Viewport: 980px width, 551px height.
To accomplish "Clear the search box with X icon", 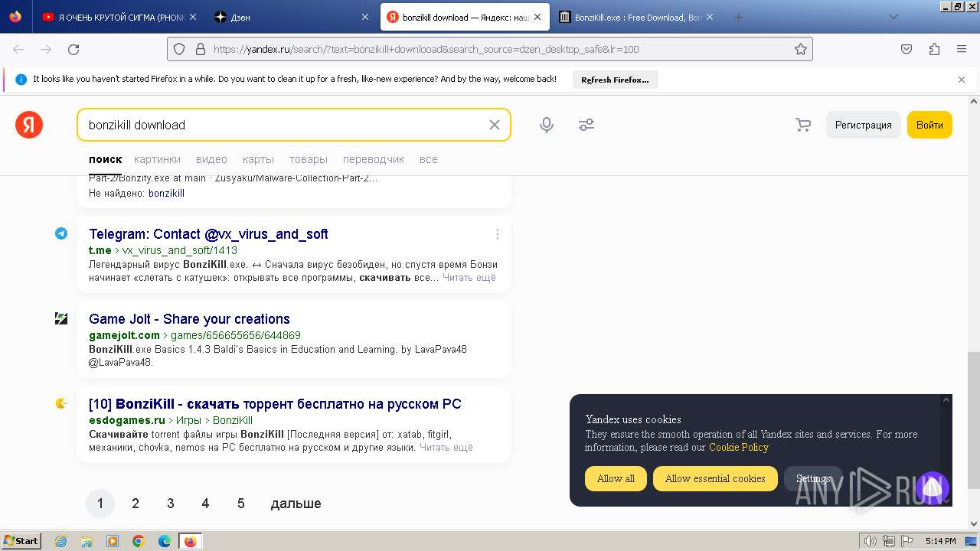I will coord(495,125).
